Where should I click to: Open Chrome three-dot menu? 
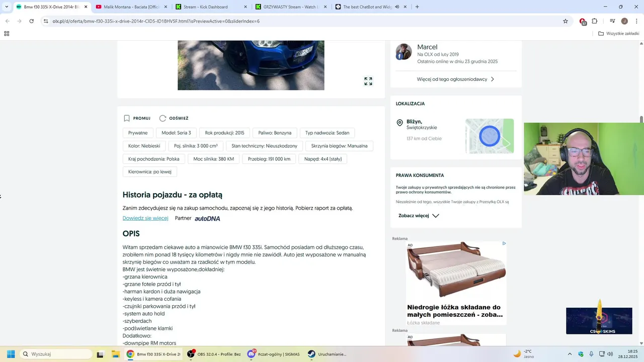tap(636, 21)
